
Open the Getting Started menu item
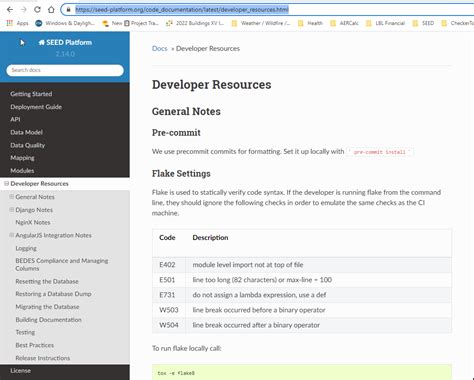click(31, 94)
